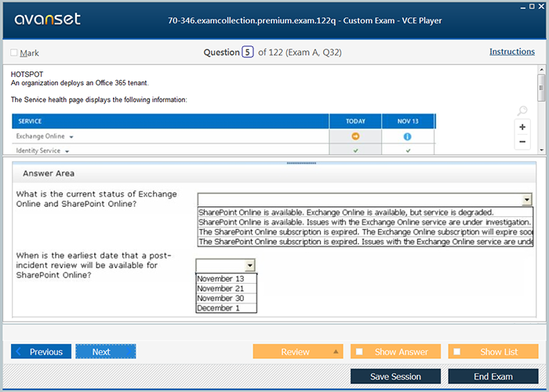Screen dimensions: 549x392
Task: Click the TODAY column header
Action: point(355,121)
